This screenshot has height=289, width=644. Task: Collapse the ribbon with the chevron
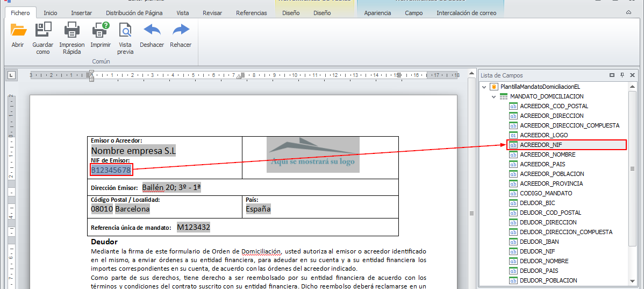tap(628, 13)
